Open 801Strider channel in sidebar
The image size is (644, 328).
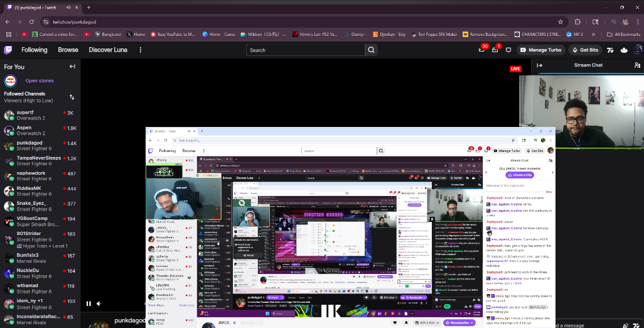coord(40,239)
